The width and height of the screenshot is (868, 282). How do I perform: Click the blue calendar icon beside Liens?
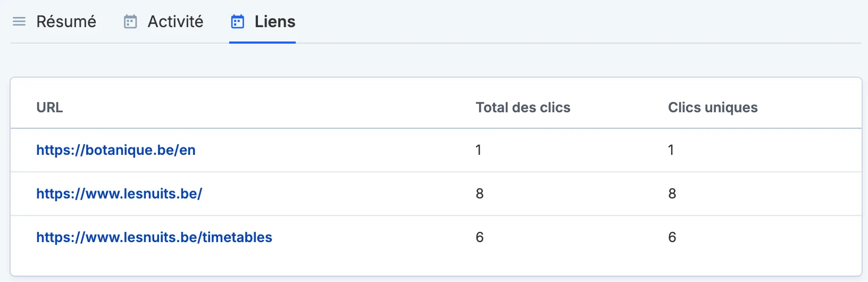tap(237, 22)
